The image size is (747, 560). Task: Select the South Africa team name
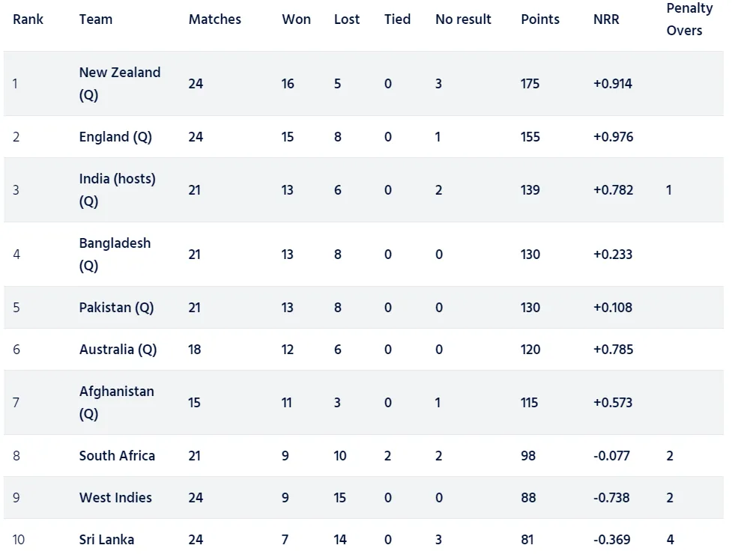tap(117, 456)
